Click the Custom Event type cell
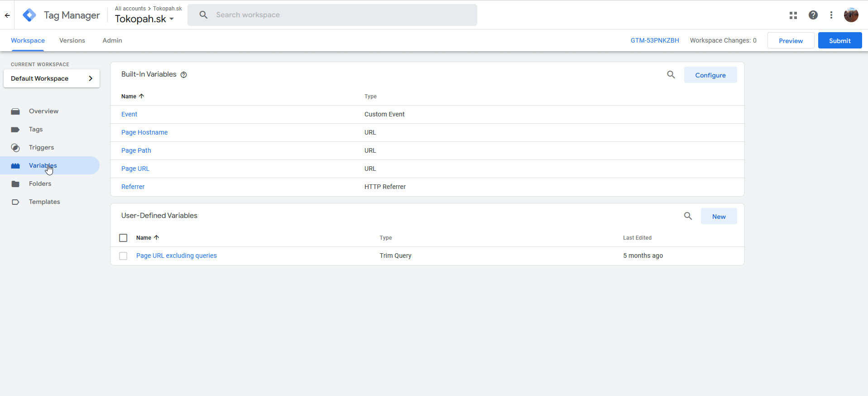Screen dimensions: 868x396 click(x=384, y=114)
